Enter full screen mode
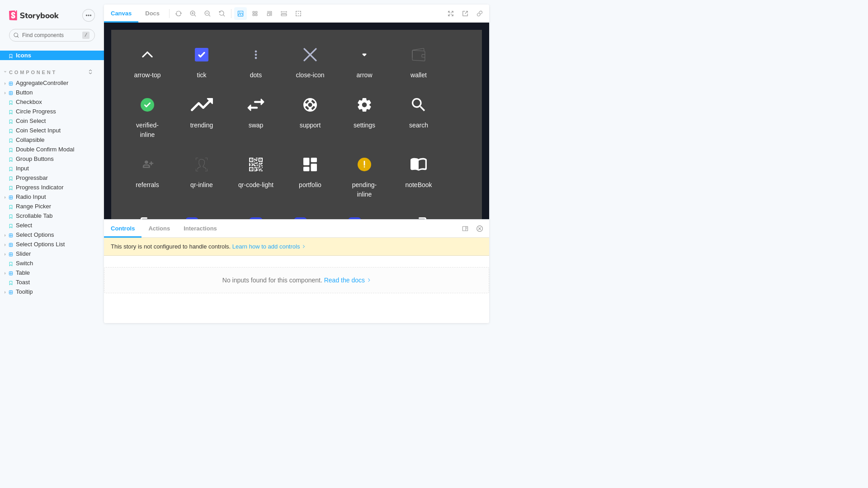Viewport: 868px width, 488px height. tap(451, 14)
